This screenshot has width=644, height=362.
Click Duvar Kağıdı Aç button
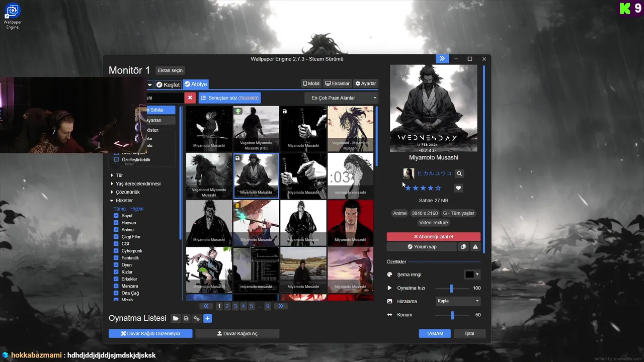tap(237, 333)
